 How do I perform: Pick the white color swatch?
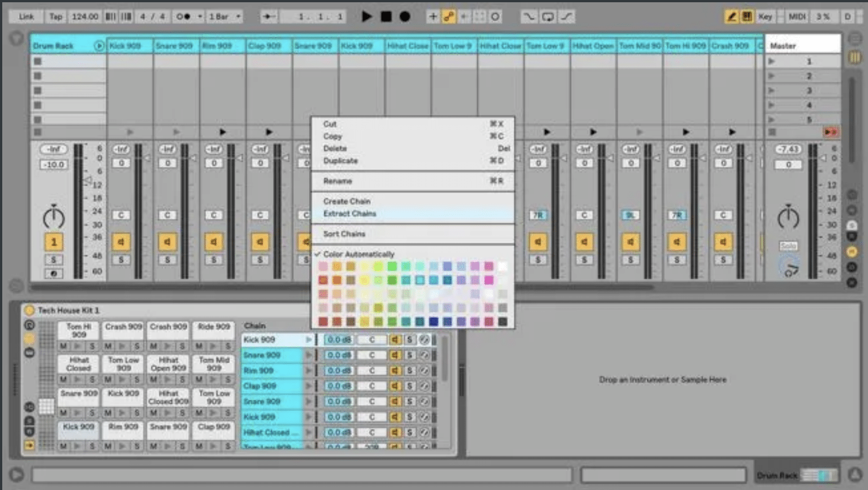502,266
